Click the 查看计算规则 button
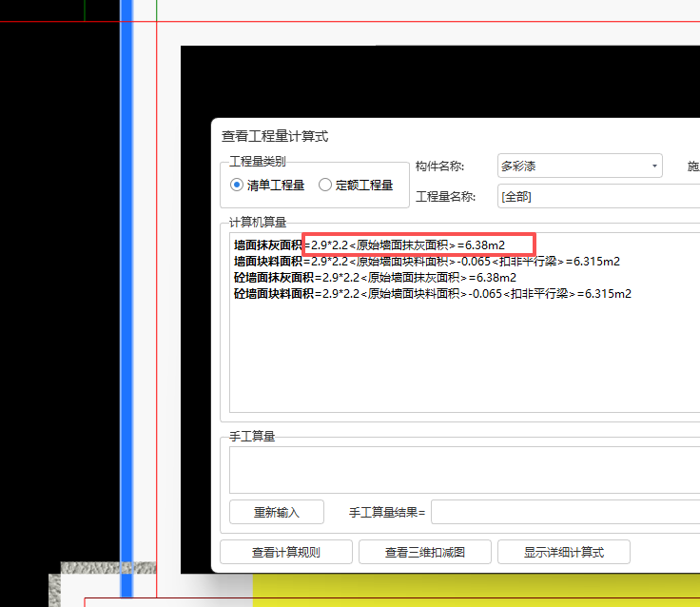Image resolution: width=700 pixels, height=607 pixels. 286,552
